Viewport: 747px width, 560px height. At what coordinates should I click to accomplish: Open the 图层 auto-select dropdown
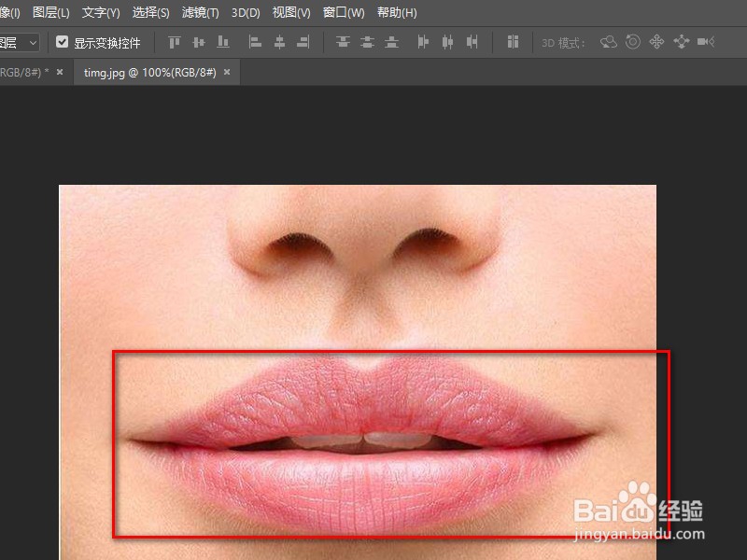coord(19,43)
